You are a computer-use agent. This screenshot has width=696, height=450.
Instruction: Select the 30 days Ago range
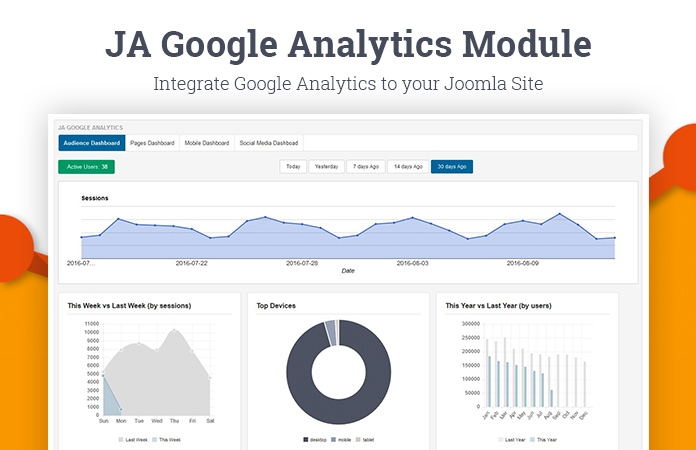coord(452,166)
